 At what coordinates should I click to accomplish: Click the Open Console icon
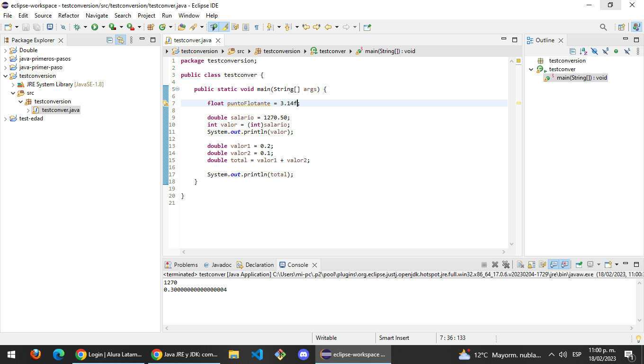[x=608, y=264]
